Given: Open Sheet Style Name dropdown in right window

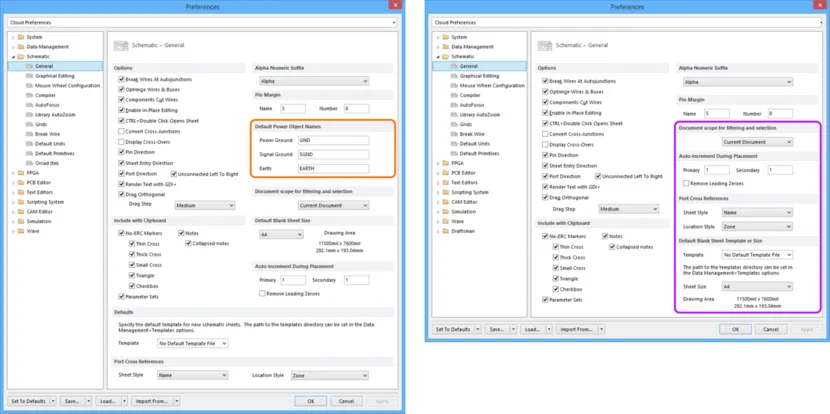Looking at the screenshot, I should click(x=757, y=213).
